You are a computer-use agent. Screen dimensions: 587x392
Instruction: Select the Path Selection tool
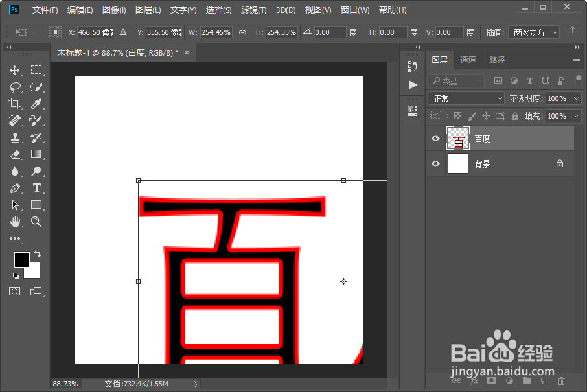(x=15, y=205)
